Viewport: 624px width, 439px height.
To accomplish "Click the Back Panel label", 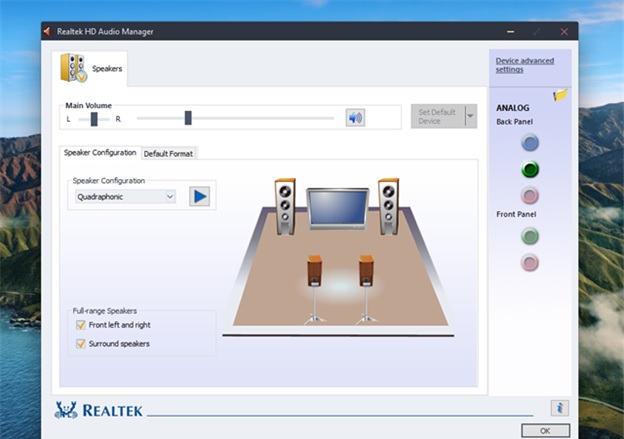I will tap(514, 122).
